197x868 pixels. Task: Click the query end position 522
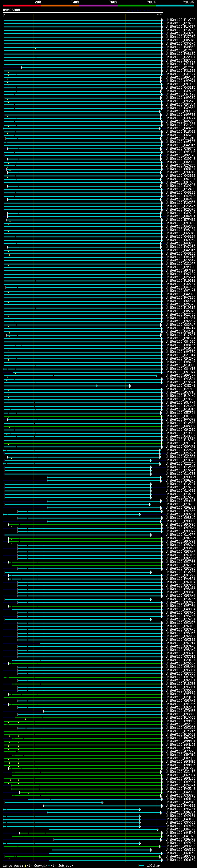tap(159, 15)
